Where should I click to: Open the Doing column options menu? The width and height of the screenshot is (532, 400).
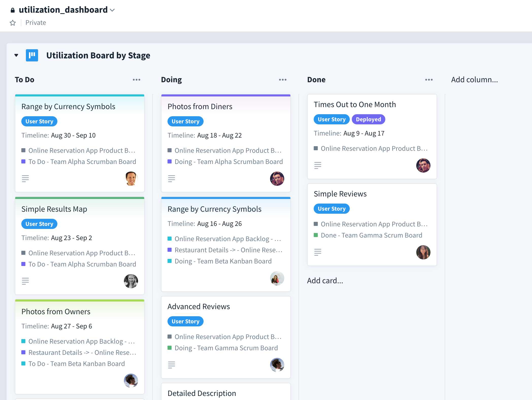point(282,79)
